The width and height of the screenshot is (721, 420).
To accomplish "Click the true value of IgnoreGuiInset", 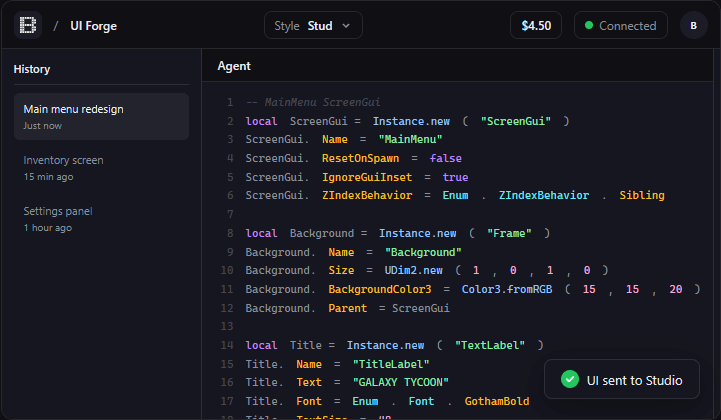I will coord(455,177).
